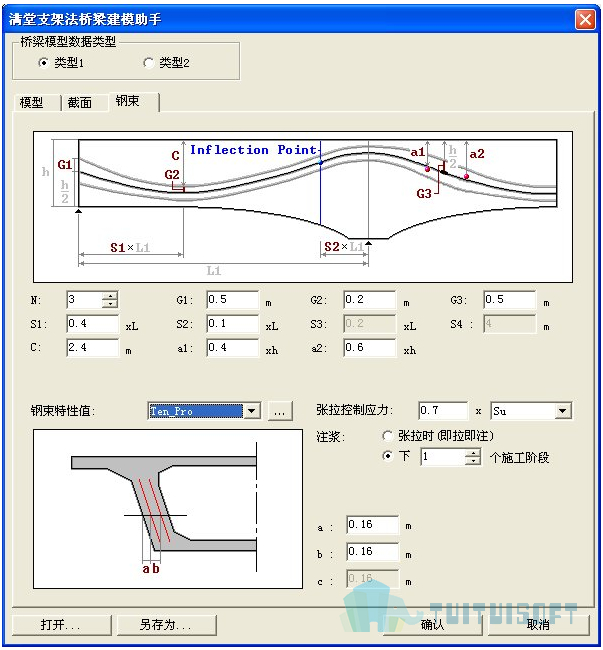The width and height of the screenshot is (603, 650).
Task: Select the 张拉时(即拉即注) grouting option
Action: [387, 436]
